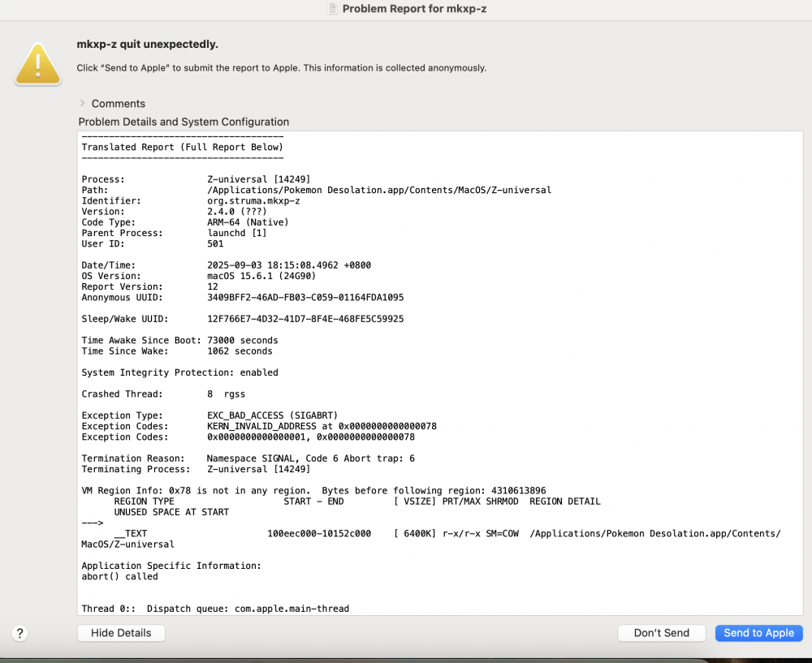
Task: Click the OS version 'macOS 15.6.1 (24G90)'
Action: tap(261, 276)
